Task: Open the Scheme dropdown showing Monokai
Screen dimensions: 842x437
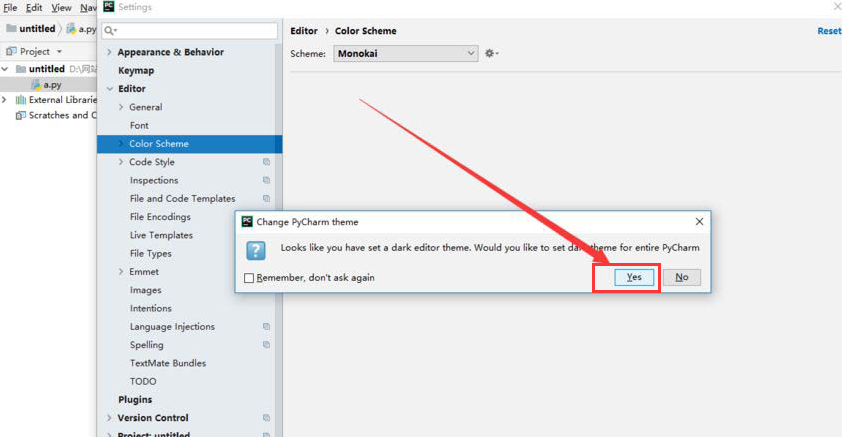Action: point(405,53)
